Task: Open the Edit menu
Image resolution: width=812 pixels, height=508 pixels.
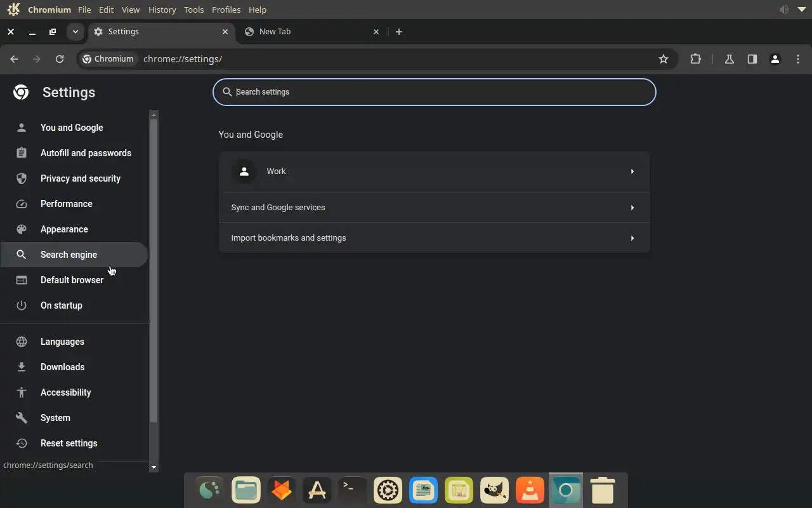Action: [x=107, y=10]
